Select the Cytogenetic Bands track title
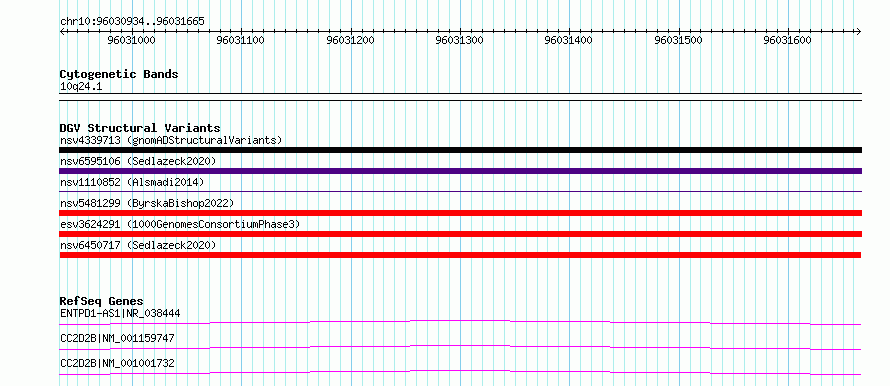This screenshot has width=890, height=386. click(119, 74)
